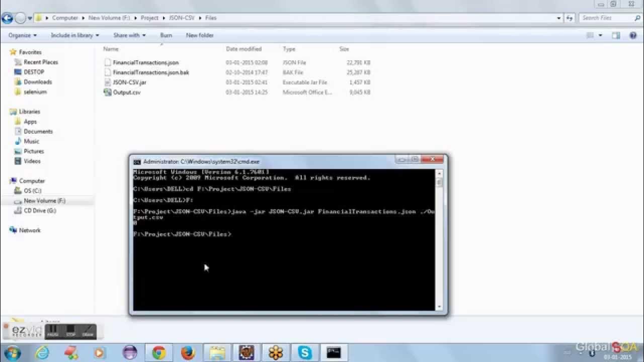Refresh the folder via the address bar refresh icon
The width and height of the screenshot is (644, 362).
click(570, 18)
